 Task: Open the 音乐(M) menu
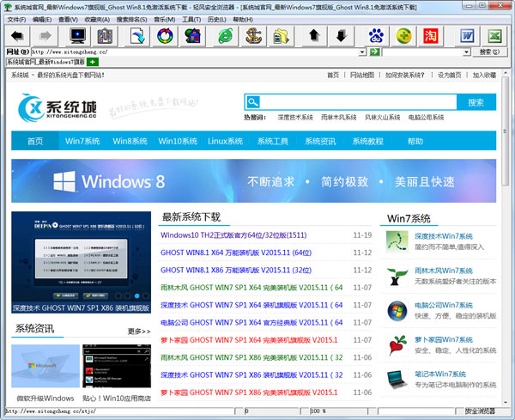coord(165,20)
